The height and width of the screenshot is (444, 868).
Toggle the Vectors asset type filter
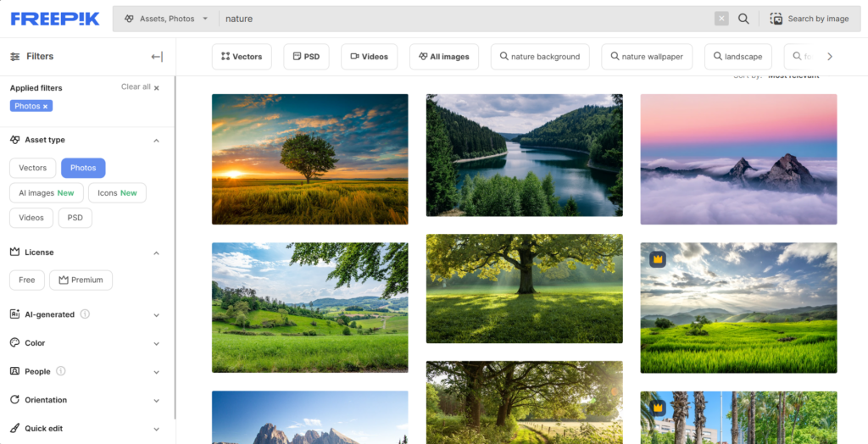click(33, 168)
